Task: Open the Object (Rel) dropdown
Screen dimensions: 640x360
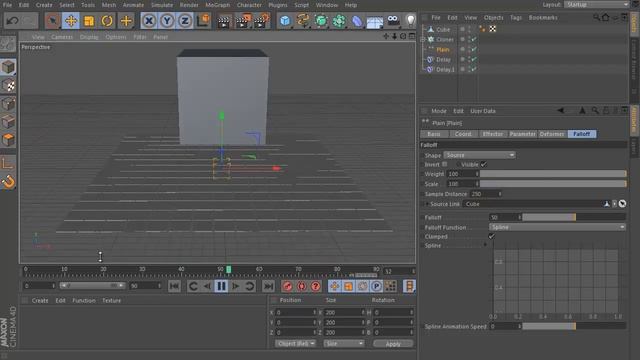Action: (x=295, y=344)
